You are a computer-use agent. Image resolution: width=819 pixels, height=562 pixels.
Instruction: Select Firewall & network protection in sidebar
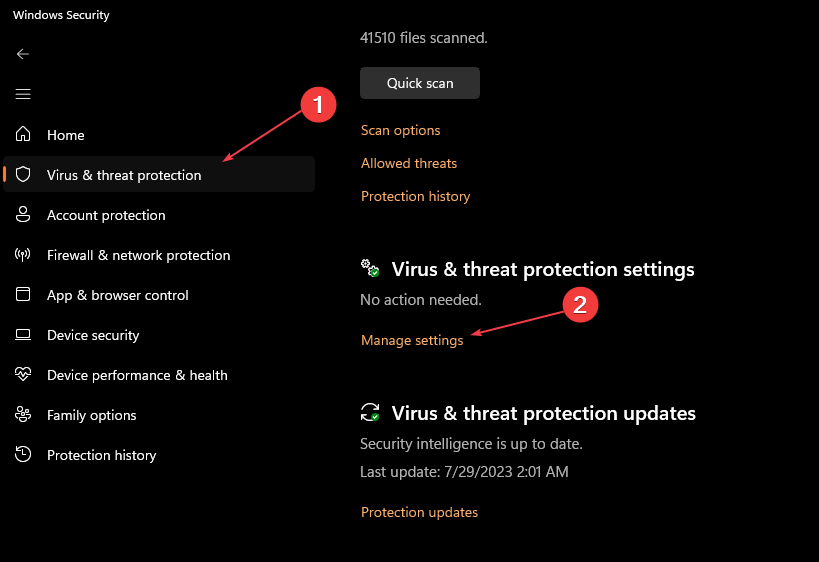tap(138, 255)
